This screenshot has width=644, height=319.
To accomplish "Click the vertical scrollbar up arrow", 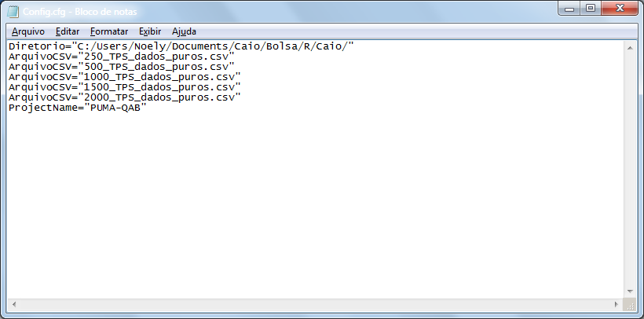I will [x=630, y=48].
